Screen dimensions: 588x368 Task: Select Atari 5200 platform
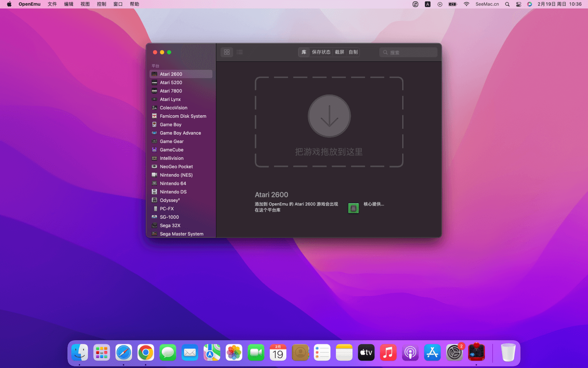pos(181,83)
